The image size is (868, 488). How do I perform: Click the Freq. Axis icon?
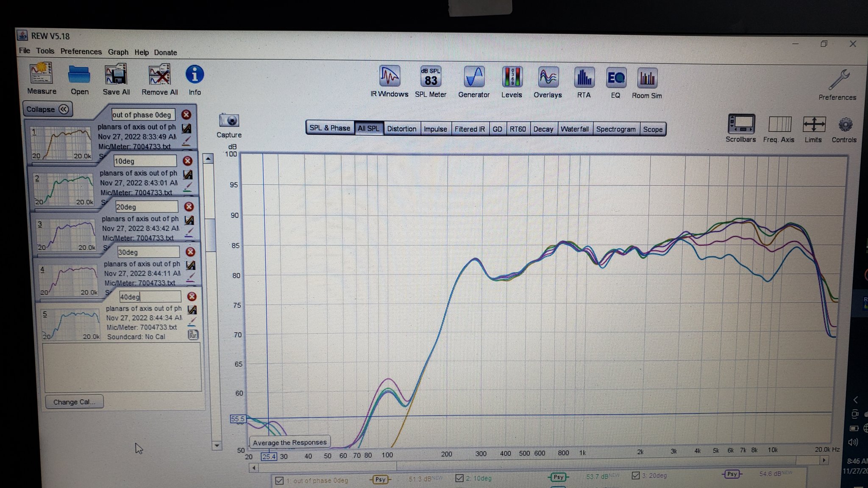[x=780, y=125]
